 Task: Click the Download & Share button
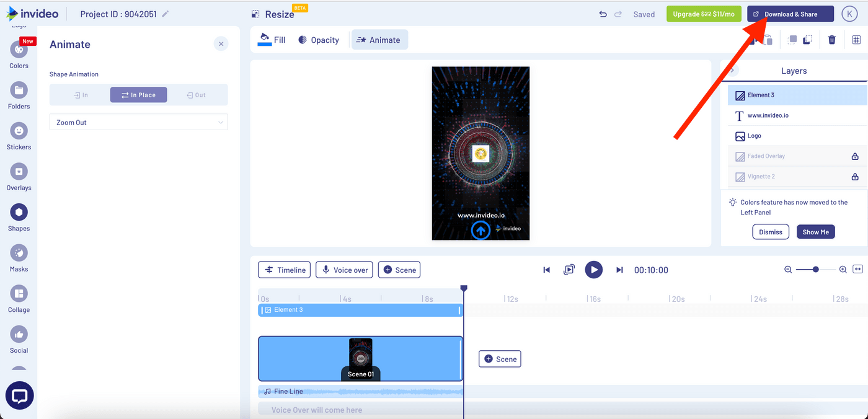point(790,14)
